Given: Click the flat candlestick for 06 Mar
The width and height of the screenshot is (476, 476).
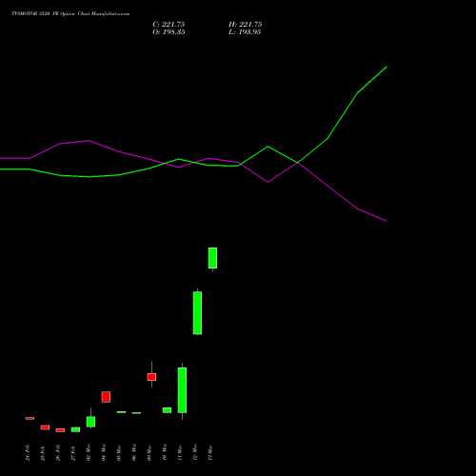Looking at the screenshot, I should point(136,413).
